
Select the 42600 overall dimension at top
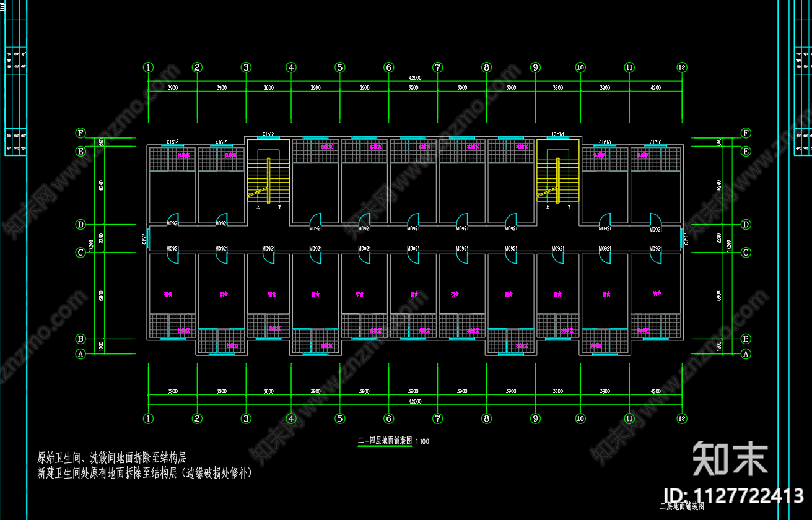coord(414,78)
